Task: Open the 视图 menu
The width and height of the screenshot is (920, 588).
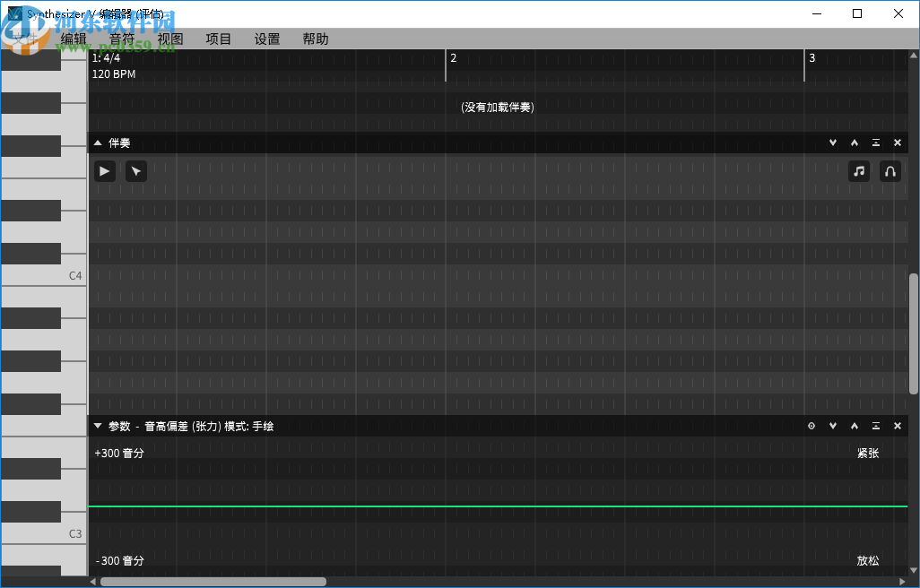Action: 170,39
